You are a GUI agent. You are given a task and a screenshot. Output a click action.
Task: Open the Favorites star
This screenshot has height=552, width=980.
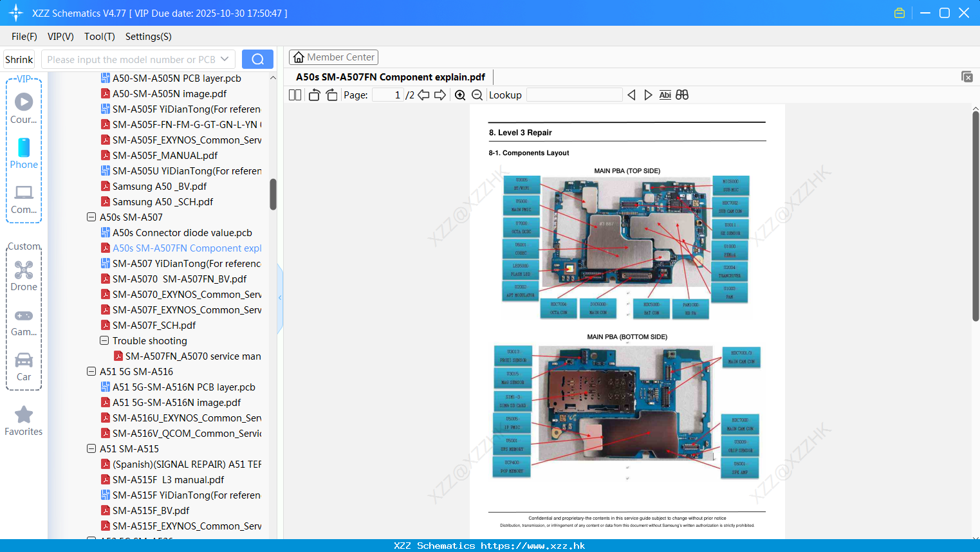click(24, 421)
